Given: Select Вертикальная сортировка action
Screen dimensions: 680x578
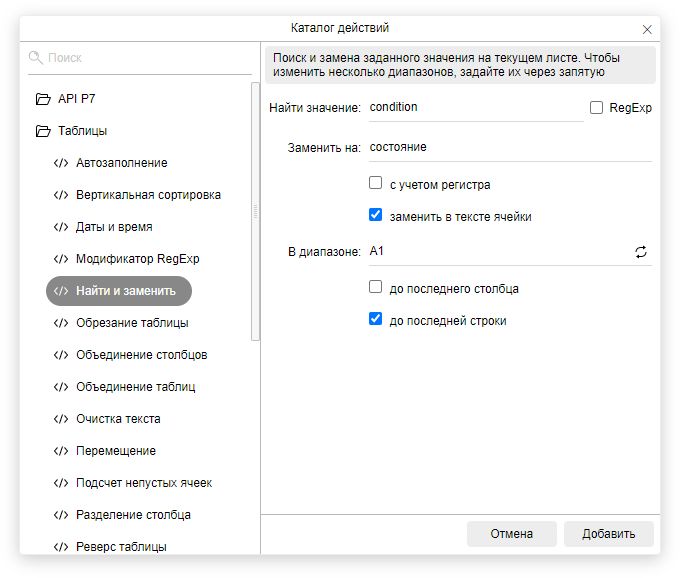Looking at the screenshot, I should pyautogui.click(x=148, y=195).
